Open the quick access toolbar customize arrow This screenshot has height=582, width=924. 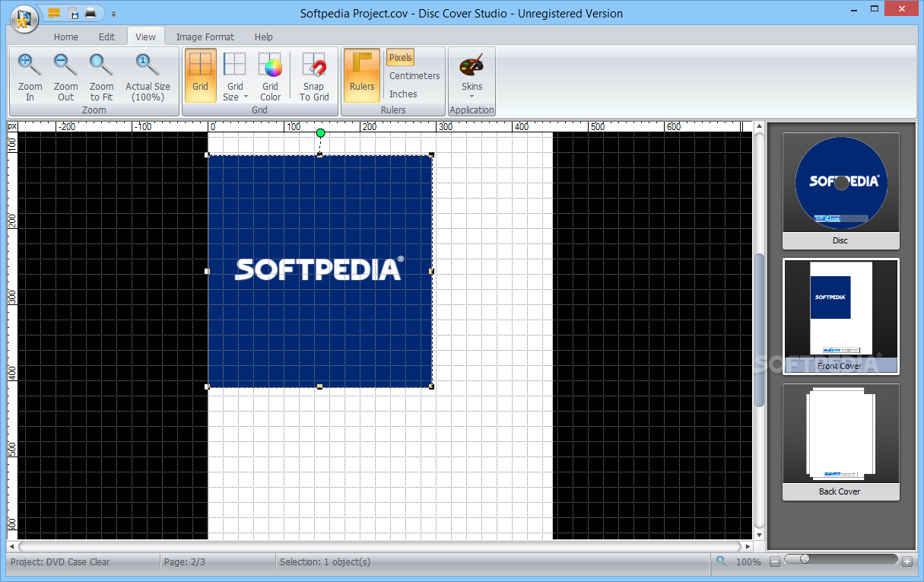pos(113,14)
